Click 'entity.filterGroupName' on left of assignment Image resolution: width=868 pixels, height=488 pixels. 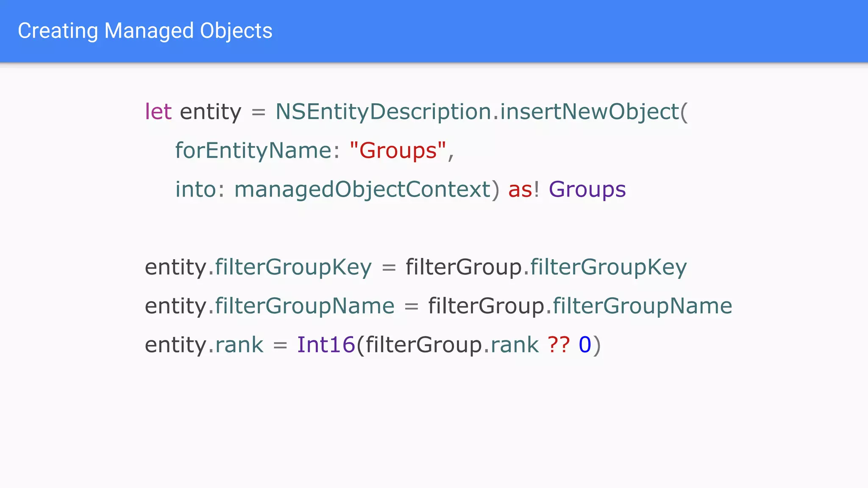pos(270,306)
